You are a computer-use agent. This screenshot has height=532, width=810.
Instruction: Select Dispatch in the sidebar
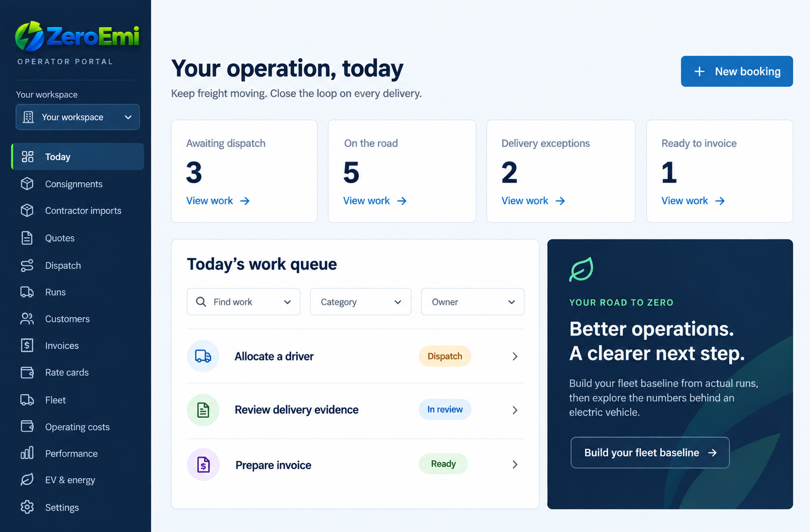pyautogui.click(x=77, y=265)
